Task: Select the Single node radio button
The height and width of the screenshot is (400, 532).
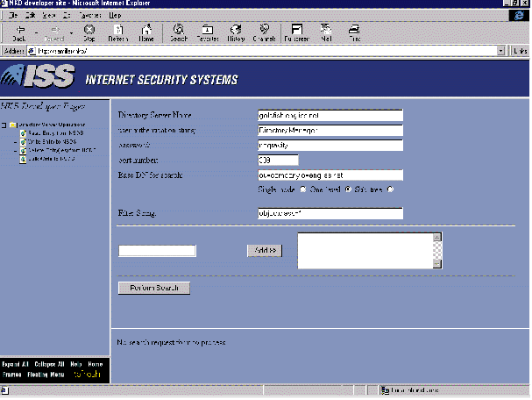Action: click(x=304, y=189)
